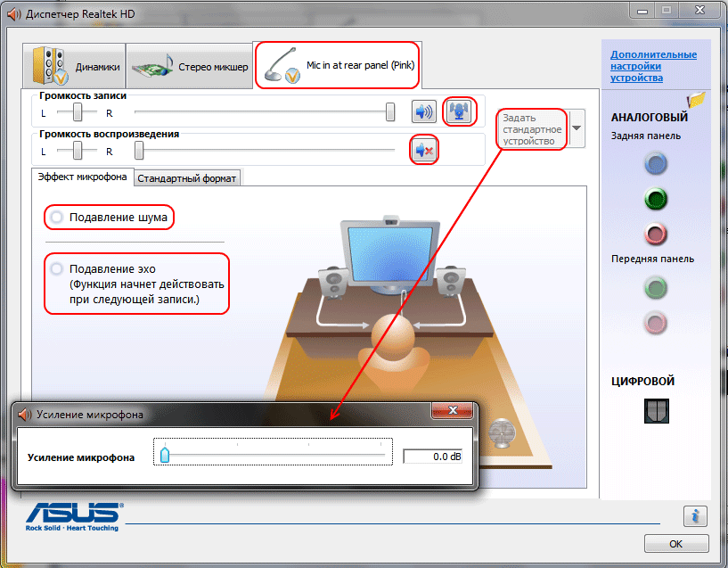Click the blue rear panel jack
The width and height of the screenshot is (728, 568).
[656, 163]
